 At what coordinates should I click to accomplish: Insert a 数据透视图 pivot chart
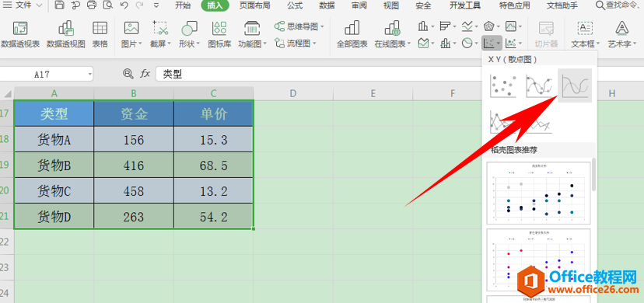[65, 34]
